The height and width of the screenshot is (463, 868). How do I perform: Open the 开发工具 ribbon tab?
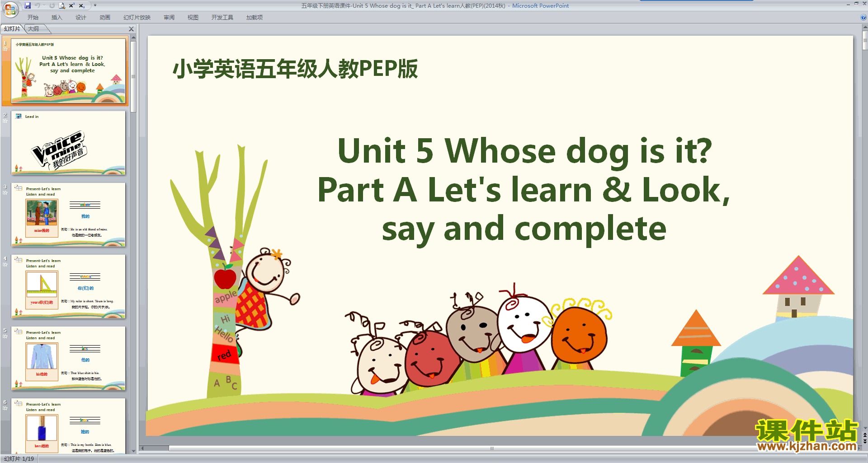[222, 18]
